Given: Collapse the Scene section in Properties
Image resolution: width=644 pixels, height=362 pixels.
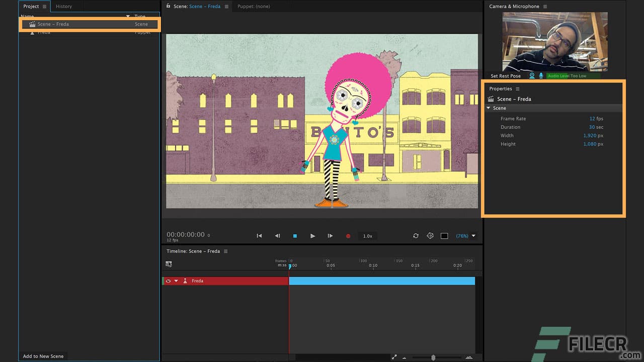Looking at the screenshot, I should pyautogui.click(x=488, y=108).
